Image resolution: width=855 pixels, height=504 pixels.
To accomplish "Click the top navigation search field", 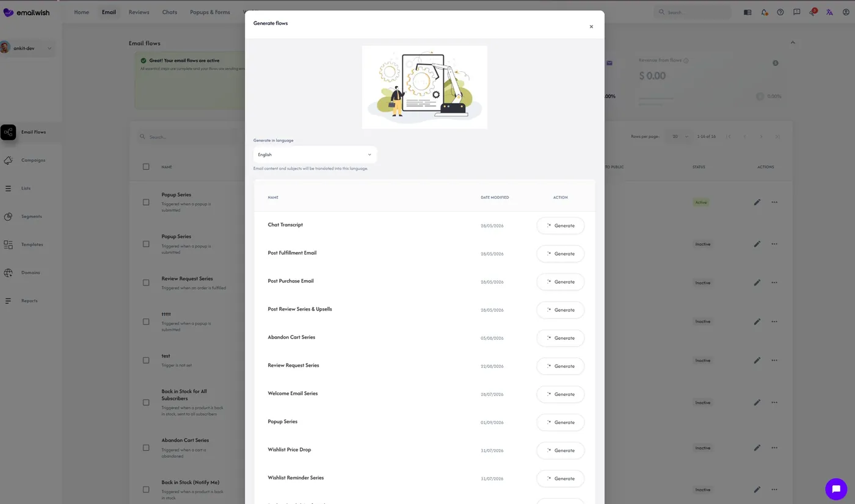I will pyautogui.click(x=692, y=12).
